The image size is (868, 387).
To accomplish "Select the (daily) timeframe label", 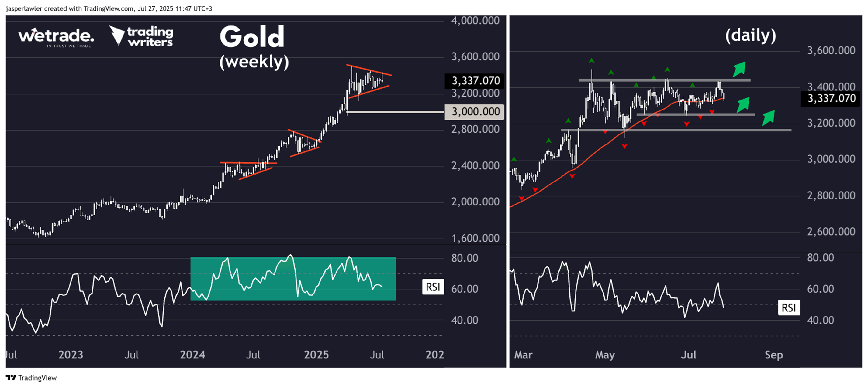I will pyautogui.click(x=750, y=35).
